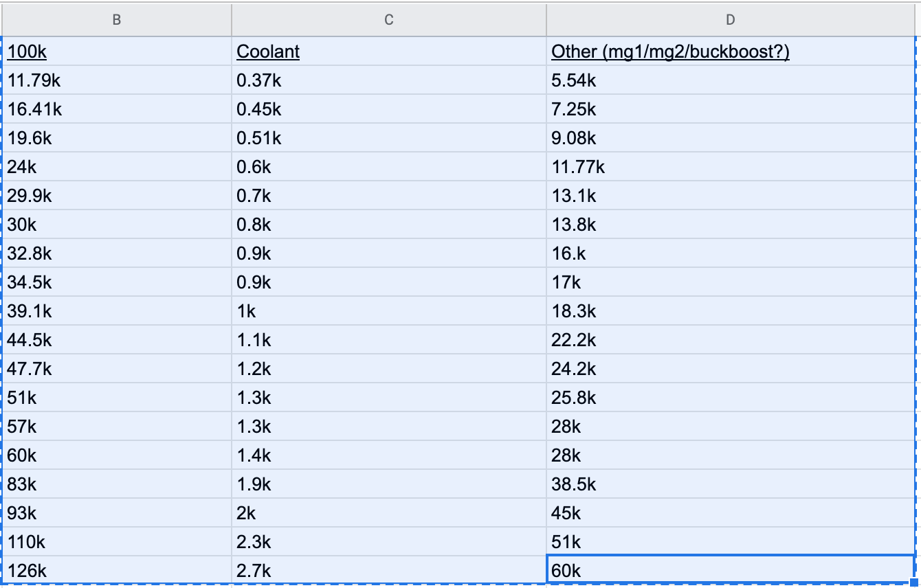Select the cell with 11.77k
Screen dimensions: 921x588
coord(730,167)
